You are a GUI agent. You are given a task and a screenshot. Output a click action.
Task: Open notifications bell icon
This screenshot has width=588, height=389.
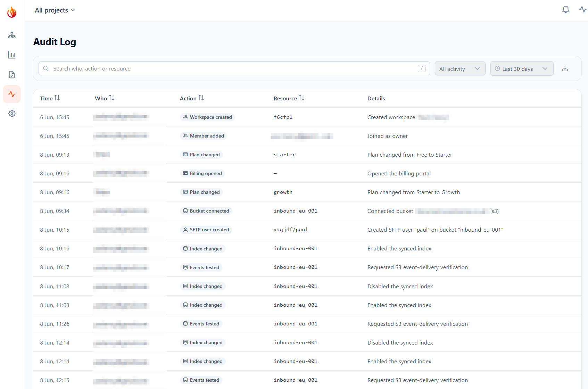click(x=566, y=9)
